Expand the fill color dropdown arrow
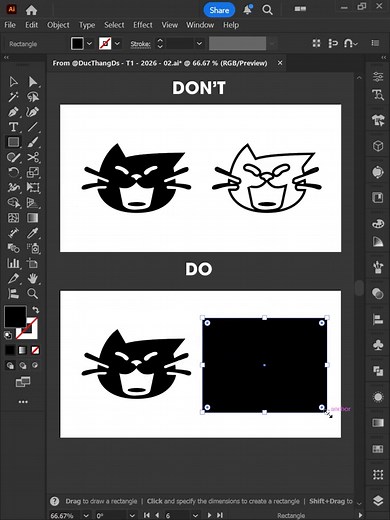Viewport: 390px width, 520px height. coord(89,43)
